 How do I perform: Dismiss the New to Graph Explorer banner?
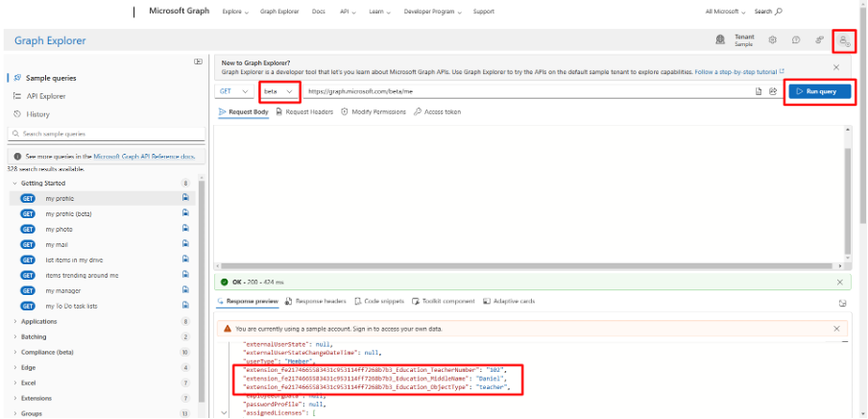836,67
